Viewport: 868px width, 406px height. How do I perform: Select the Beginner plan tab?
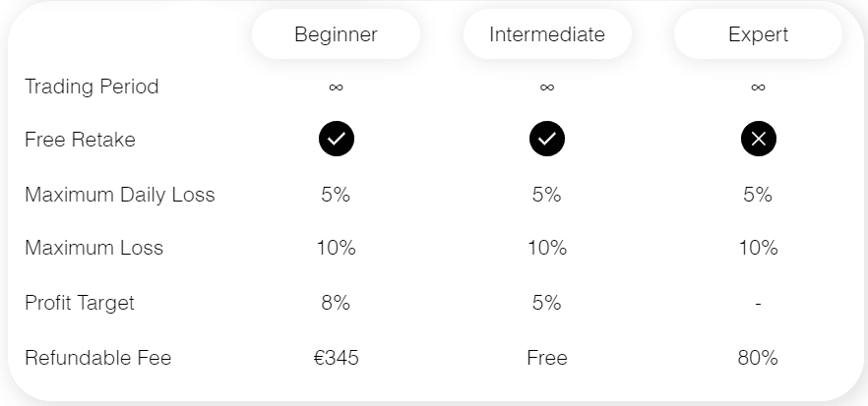(x=336, y=34)
